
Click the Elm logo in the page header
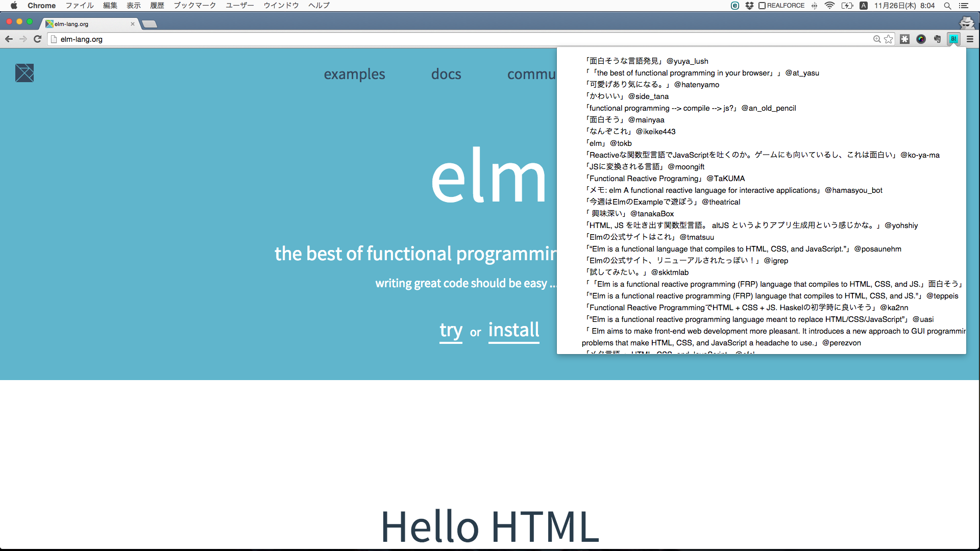click(24, 73)
